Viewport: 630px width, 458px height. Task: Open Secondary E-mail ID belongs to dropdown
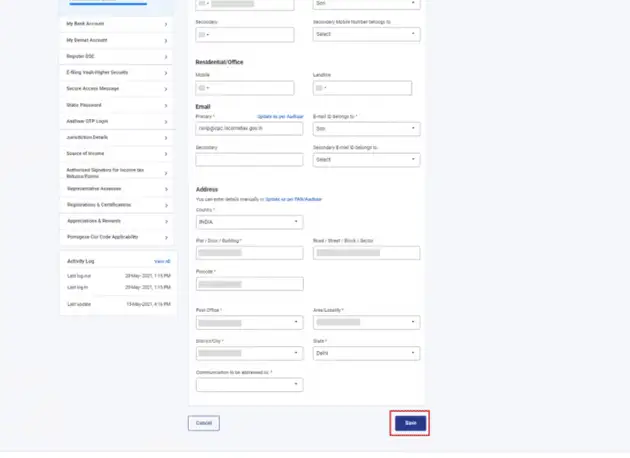(366, 159)
